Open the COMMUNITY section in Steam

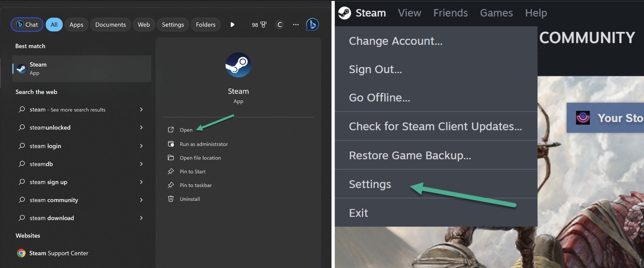click(x=587, y=38)
